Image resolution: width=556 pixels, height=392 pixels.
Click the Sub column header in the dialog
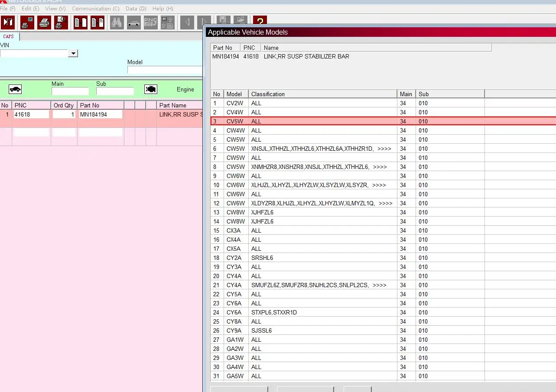450,94
